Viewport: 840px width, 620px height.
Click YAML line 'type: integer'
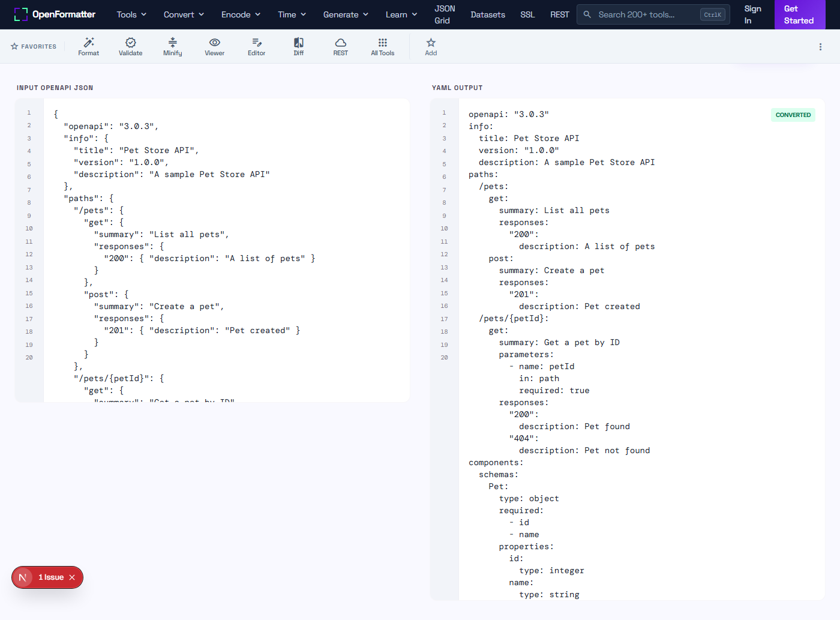click(551, 571)
